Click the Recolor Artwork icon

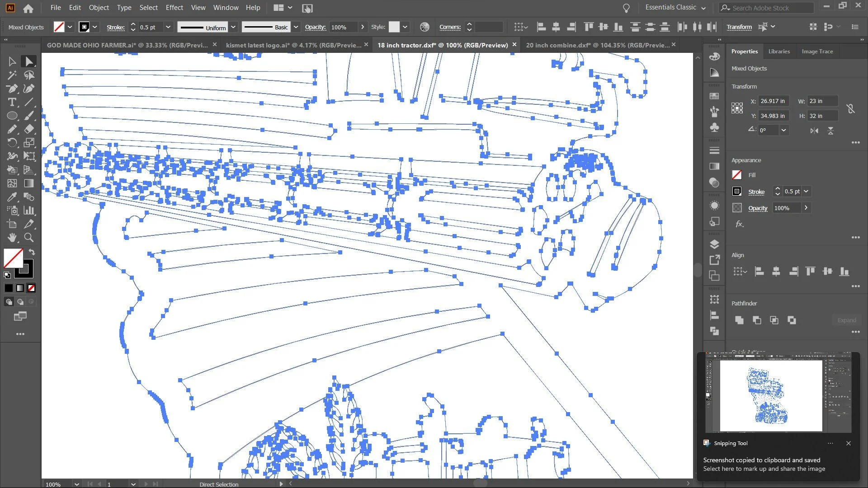coord(425,27)
